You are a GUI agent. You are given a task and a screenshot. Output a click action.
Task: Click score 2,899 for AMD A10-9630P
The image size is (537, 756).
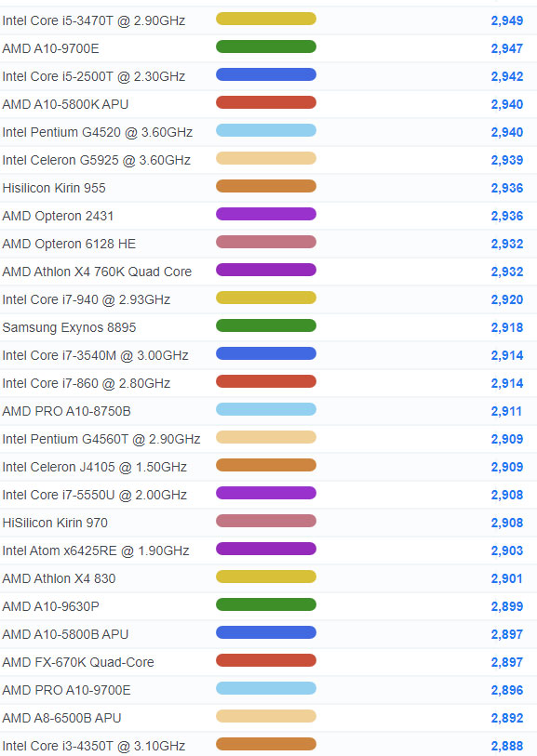click(507, 607)
